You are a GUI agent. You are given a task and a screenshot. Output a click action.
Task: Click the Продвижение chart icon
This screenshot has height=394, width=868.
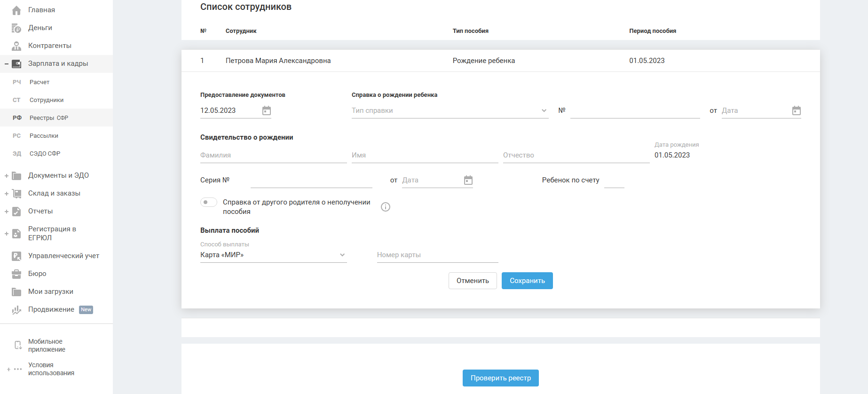pyautogui.click(x=16, y=310)
